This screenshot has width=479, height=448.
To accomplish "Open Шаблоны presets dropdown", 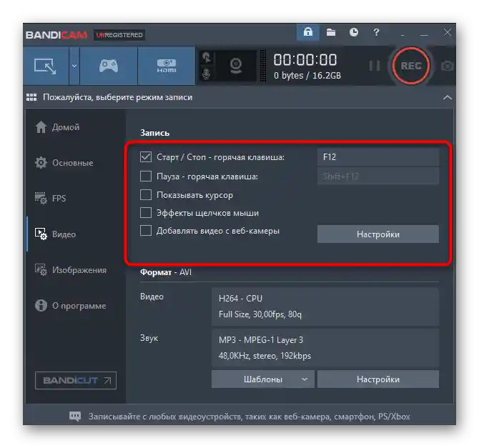I will [262, 379].
